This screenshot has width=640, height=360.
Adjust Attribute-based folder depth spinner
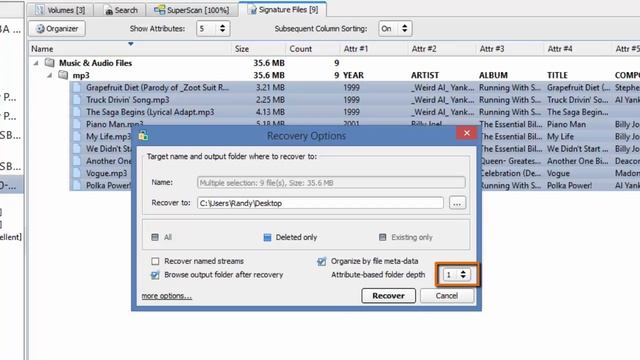point(463,274)
